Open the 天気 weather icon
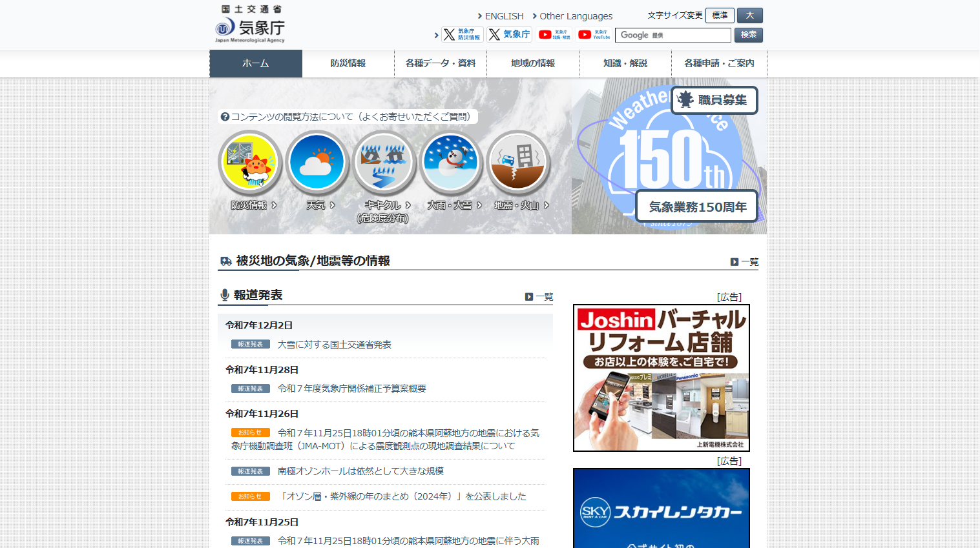This screenshot has width=980, height=548. tap(317, 163)
